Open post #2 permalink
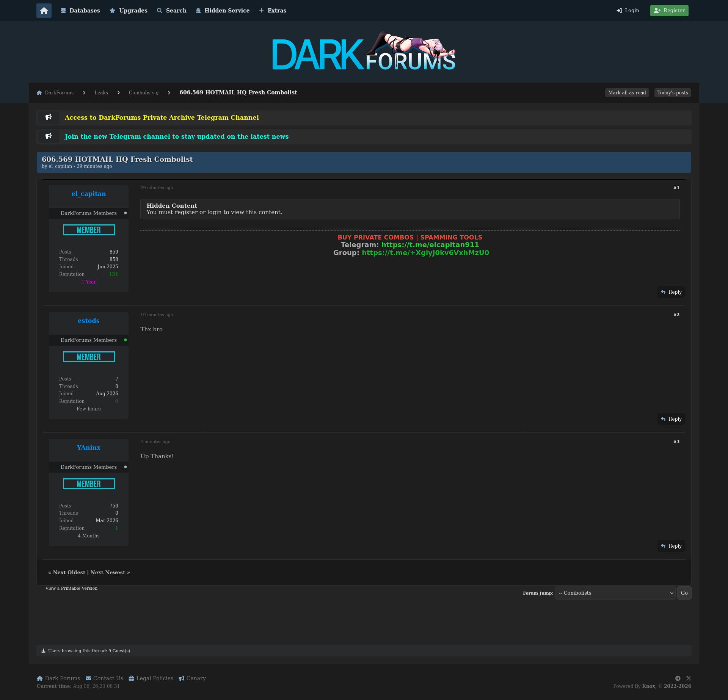Viewport: 728px width, 700px height. pos(676,315)
